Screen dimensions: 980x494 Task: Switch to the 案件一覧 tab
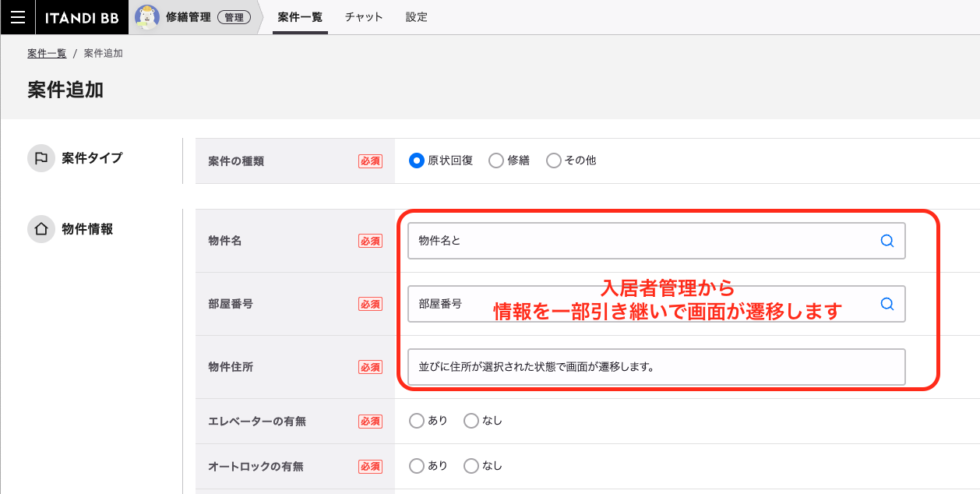click(300, 17)
